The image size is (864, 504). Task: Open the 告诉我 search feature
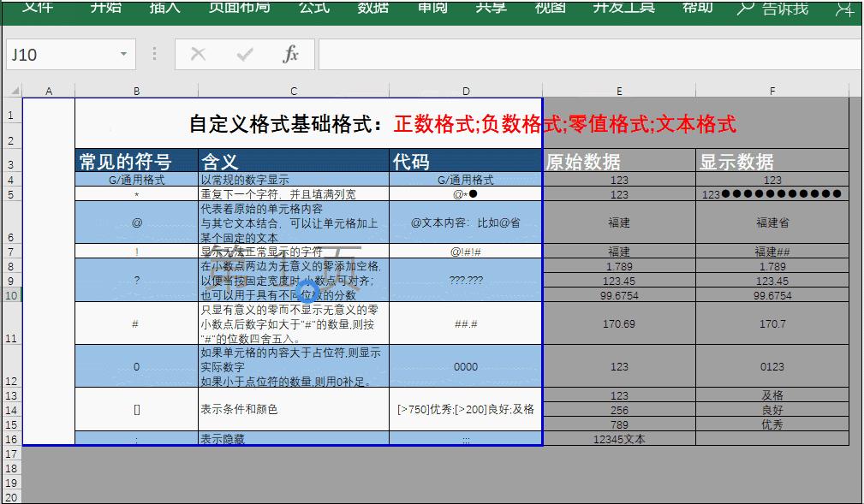784,10
